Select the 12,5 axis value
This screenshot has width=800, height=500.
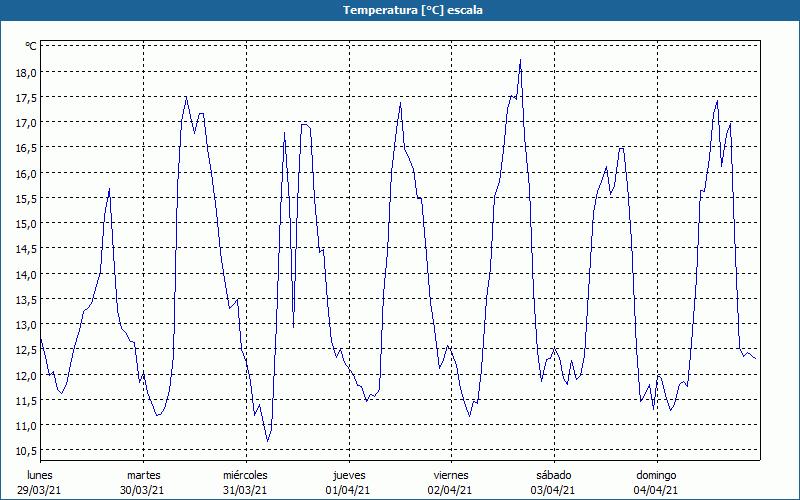(26, 350)
